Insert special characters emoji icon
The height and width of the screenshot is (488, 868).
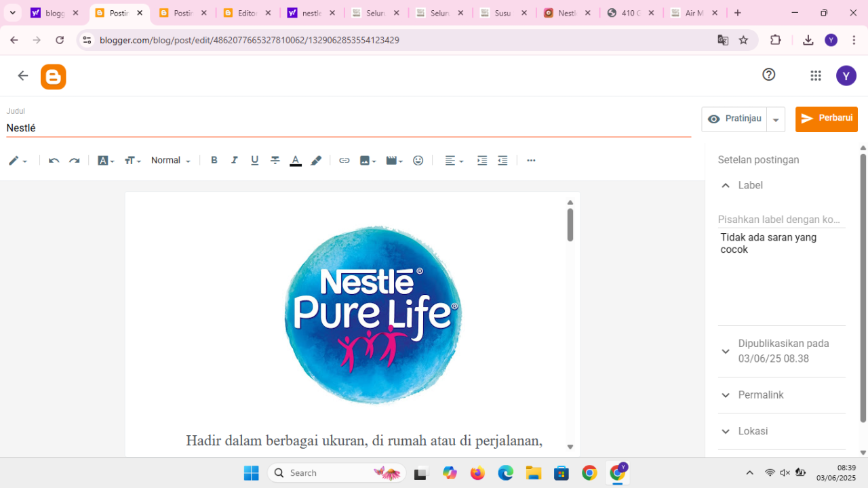point(418,161)
